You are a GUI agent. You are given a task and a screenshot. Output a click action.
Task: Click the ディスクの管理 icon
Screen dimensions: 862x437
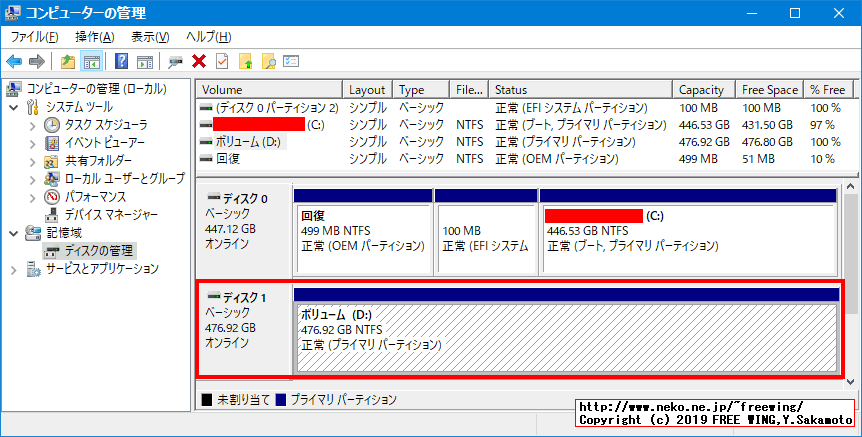(x=52, y=251)
